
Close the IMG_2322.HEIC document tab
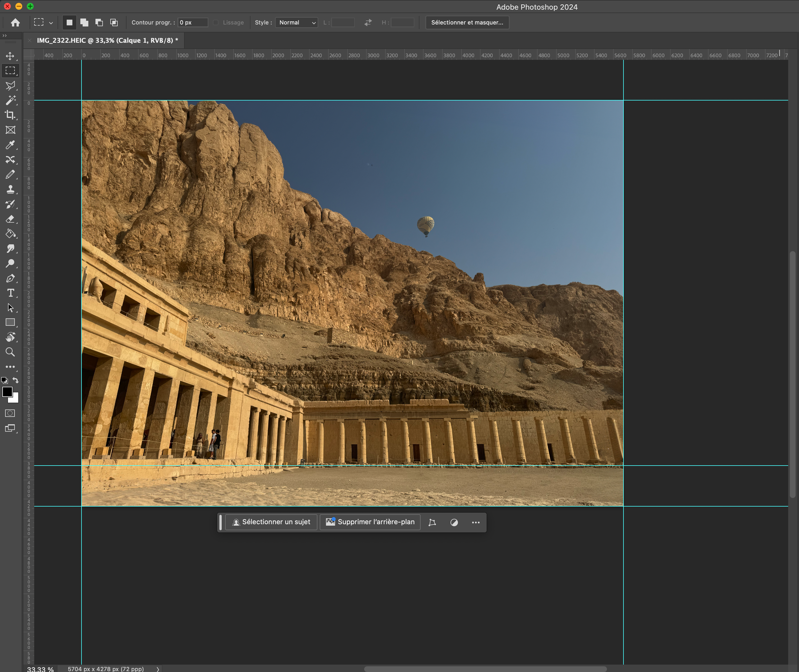click(29, 40)
